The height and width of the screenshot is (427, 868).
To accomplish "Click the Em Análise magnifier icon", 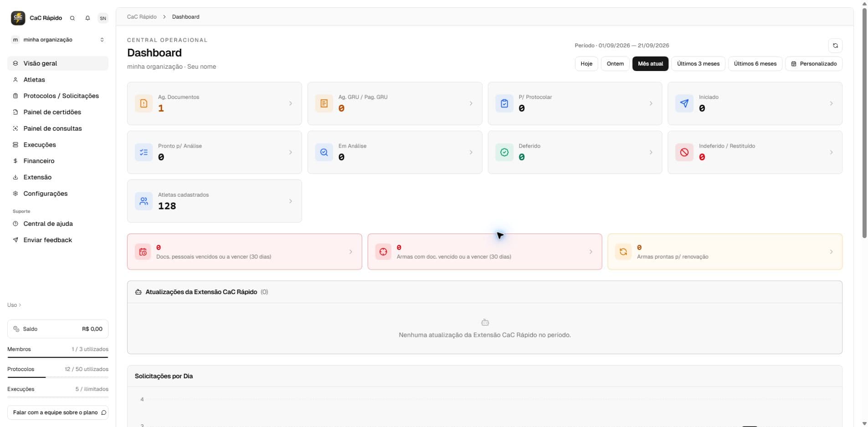I will pos(324,152).
